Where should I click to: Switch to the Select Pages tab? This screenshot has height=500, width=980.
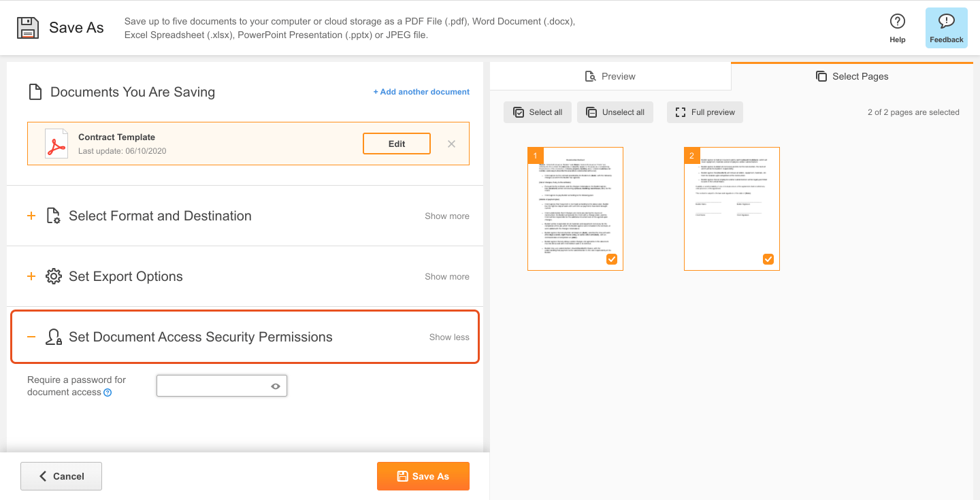click(852, 76)
